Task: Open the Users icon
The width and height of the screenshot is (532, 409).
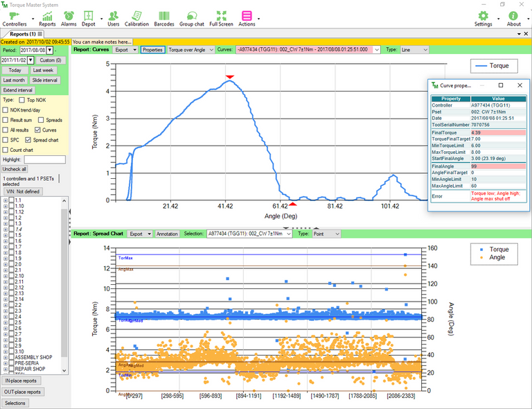Action: pyautogui.click(x=113, y=15)
